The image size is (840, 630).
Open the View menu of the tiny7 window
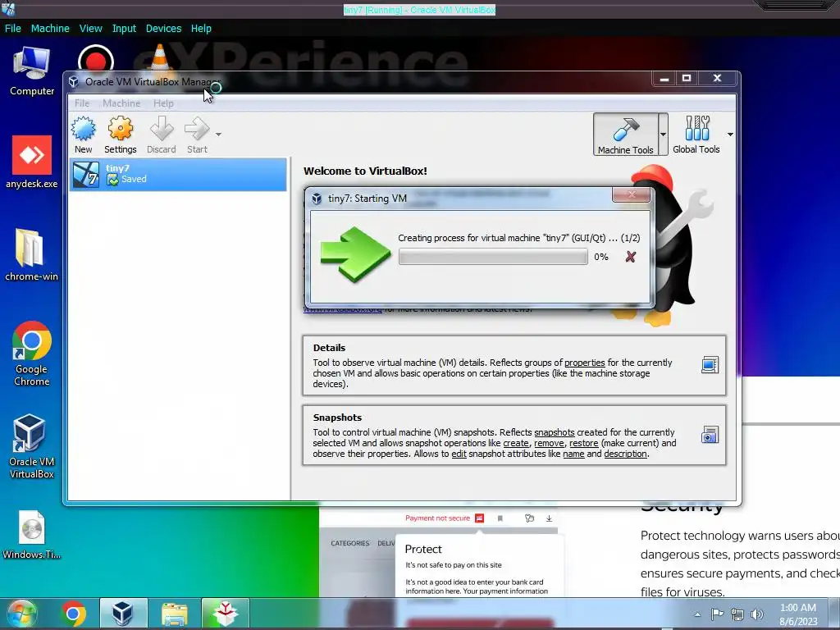click(90, 29)
